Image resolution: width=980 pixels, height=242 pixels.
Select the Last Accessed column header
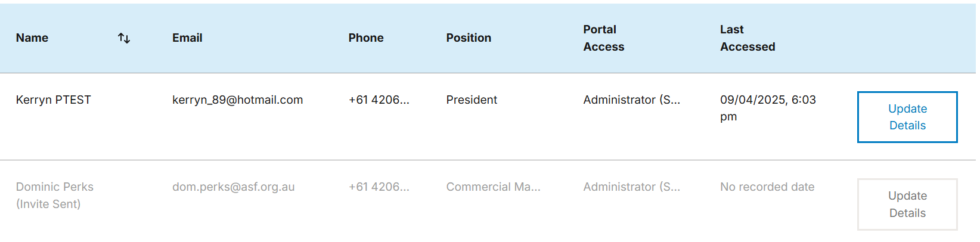(x=748, y=38)
